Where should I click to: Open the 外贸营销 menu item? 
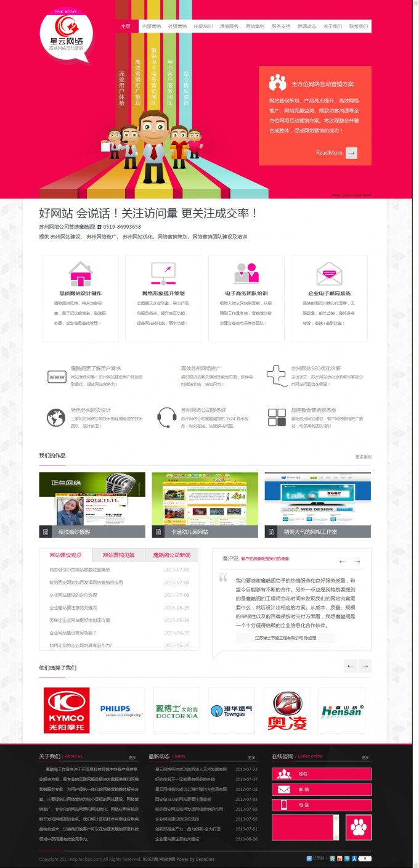tap(177, 27)
